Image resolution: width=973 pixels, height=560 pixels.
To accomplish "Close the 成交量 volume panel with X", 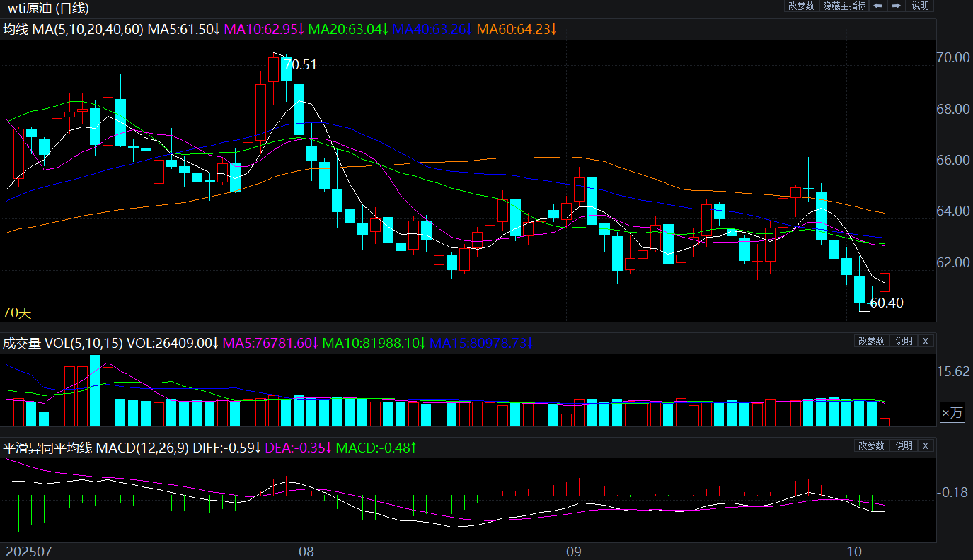I will (925, 341).
